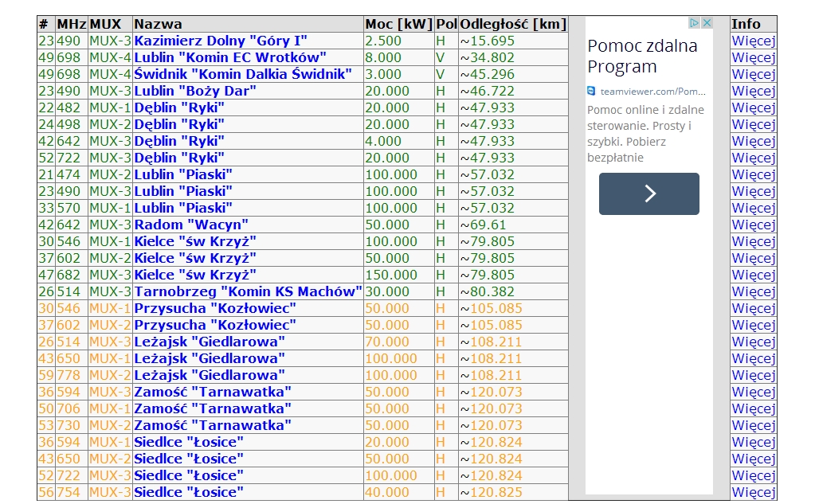Viewport: 815px width, 504px height.
Task: Open Tarnobrzeg "Komin KS Machów" link
Action: [x=248, y=291]
